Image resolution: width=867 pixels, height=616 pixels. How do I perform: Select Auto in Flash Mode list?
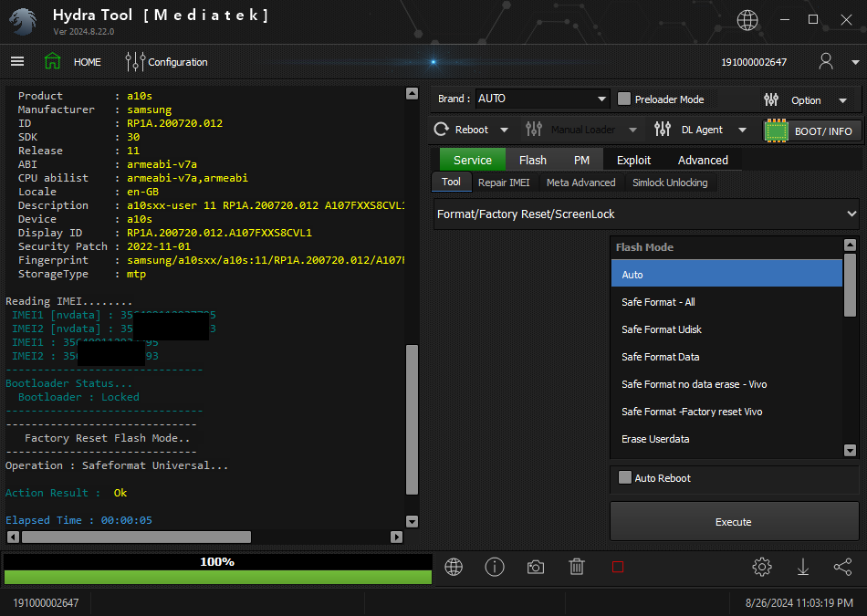726,275
